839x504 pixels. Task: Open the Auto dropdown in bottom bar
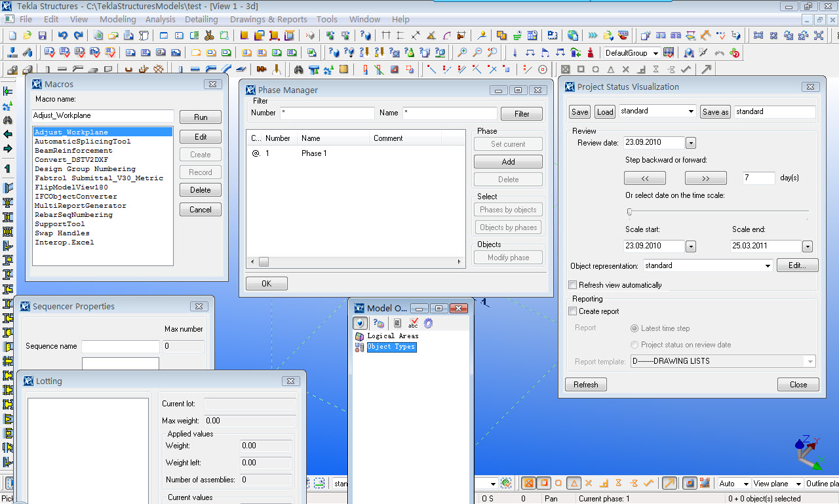tap(745, 484)
